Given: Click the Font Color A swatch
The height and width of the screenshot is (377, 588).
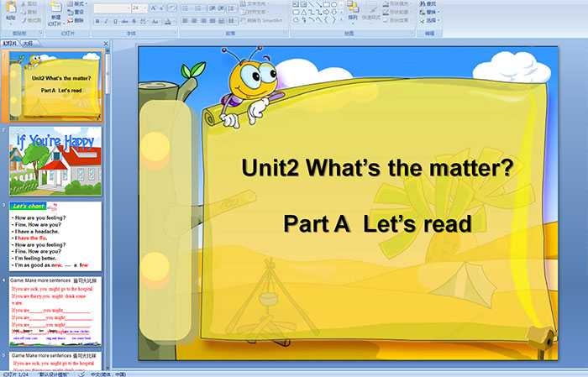Looking at the screenshot, I should 168,21.
